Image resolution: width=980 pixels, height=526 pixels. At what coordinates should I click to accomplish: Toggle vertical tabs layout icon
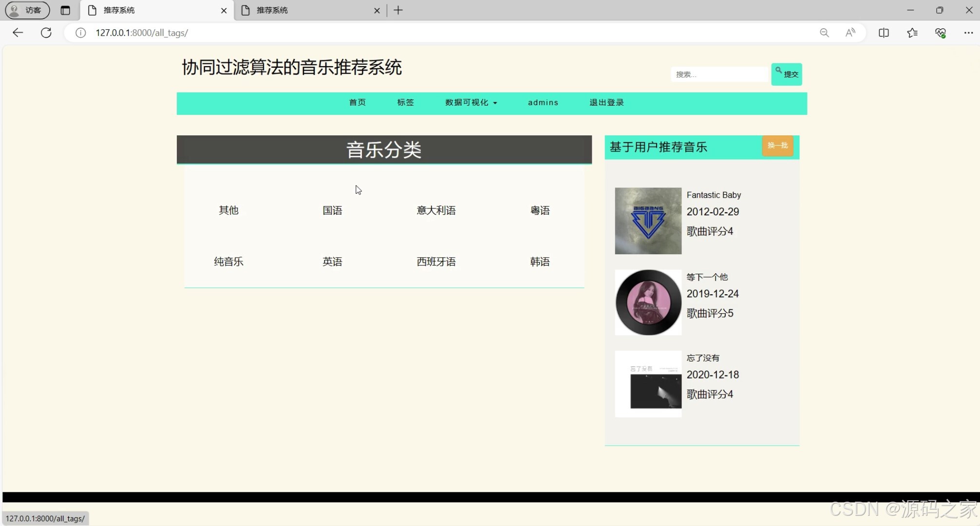[x=66, y=10]
